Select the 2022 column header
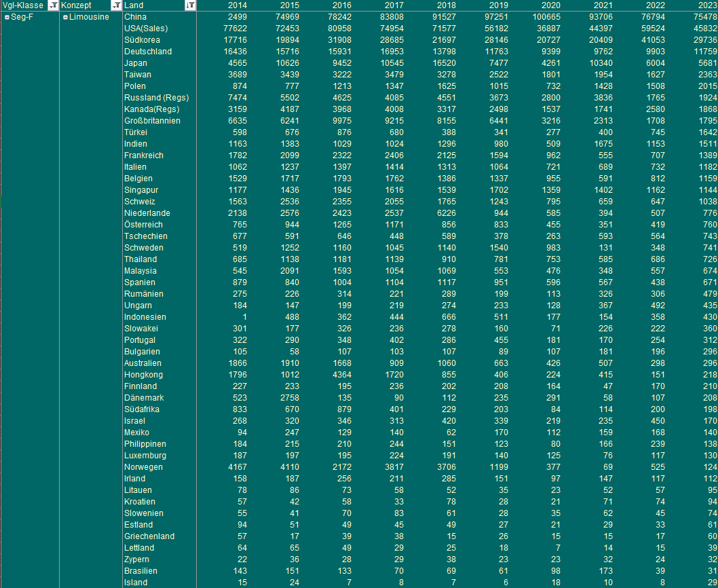This screenshot has width=718, height=588. click(x=655, y=5)
